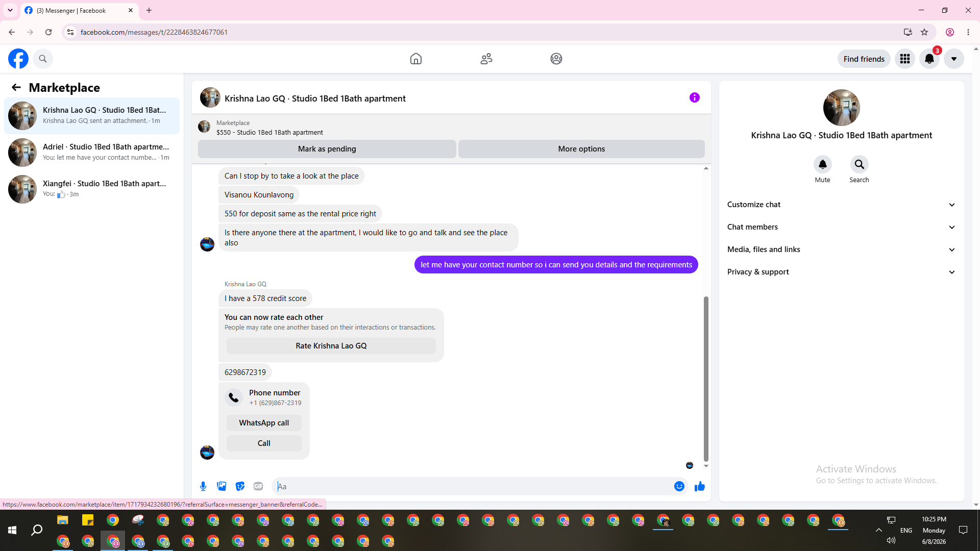This screenshot has height=551, width=980.
Task: Open Windows Start menu
Action: [12, 531]
